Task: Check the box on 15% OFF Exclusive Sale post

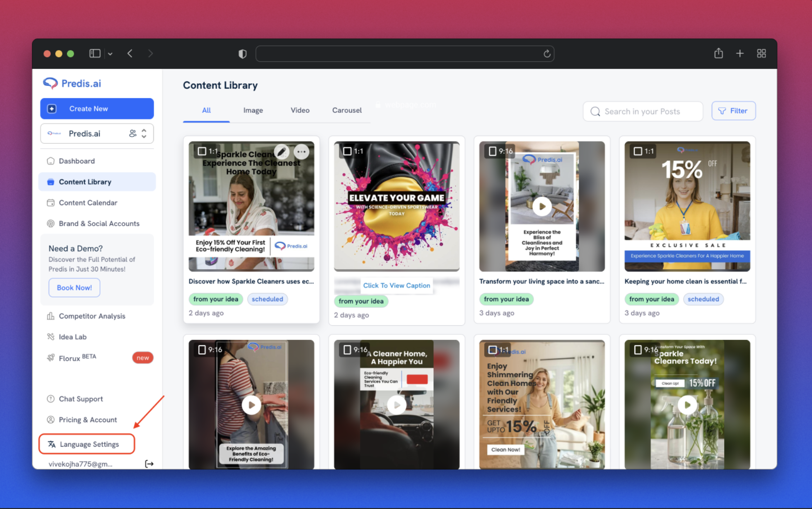Action: [x=638, y=151]
